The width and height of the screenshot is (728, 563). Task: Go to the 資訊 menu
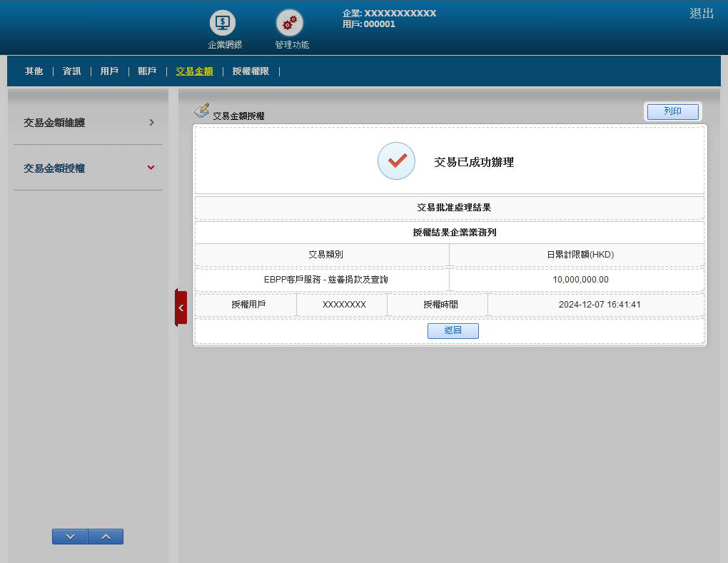pyautogui.click(x=71, y=71)
